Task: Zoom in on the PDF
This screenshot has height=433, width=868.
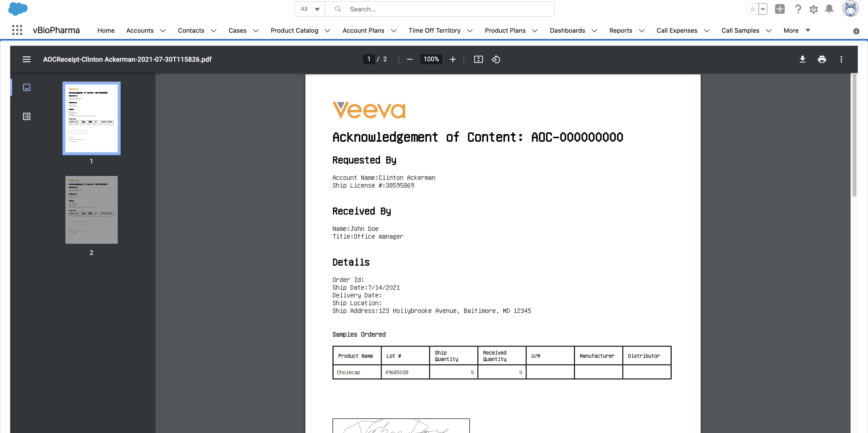Action: pyautogui.click(x=453, y=59)
